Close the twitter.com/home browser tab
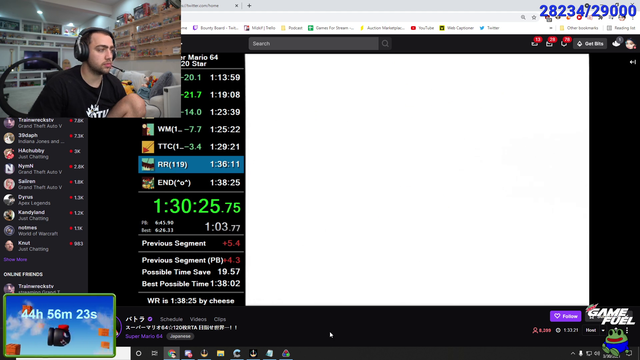The image size is (640, 360). 236,6
